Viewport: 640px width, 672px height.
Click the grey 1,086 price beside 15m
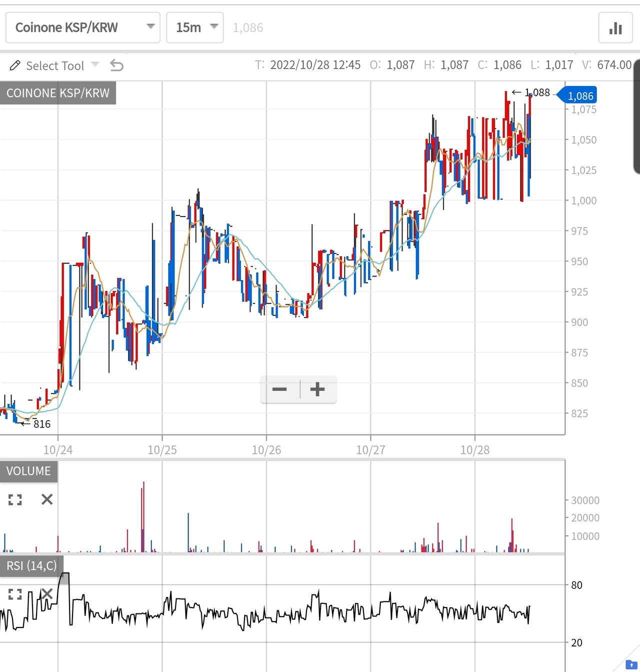click(x=248, y=28)
